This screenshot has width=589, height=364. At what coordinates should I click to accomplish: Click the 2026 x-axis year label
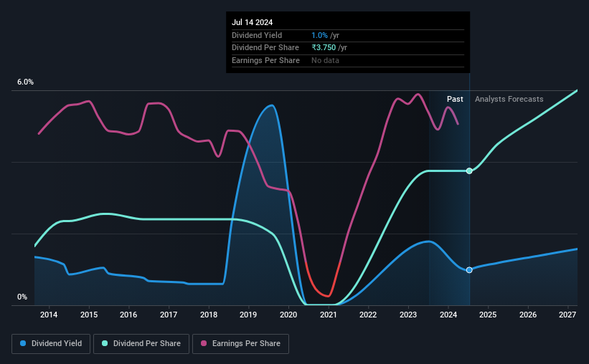click(x=528, y=315)
